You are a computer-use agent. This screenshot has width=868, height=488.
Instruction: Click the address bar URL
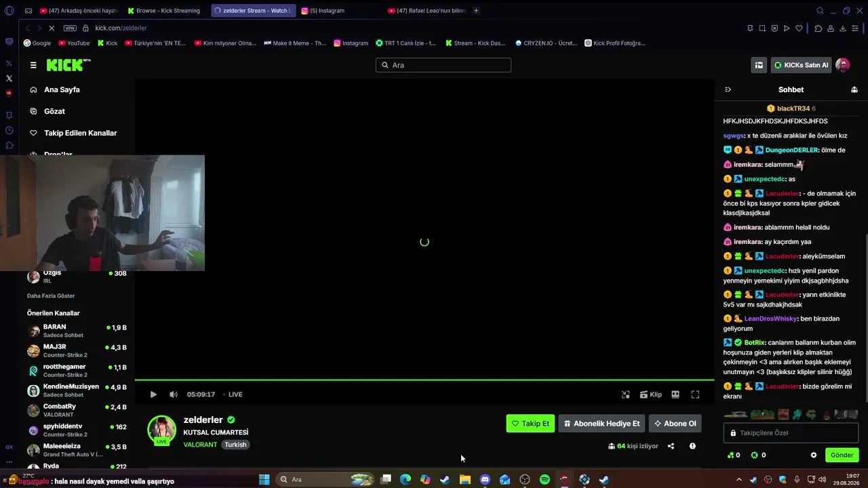click(x=121, y=28)
